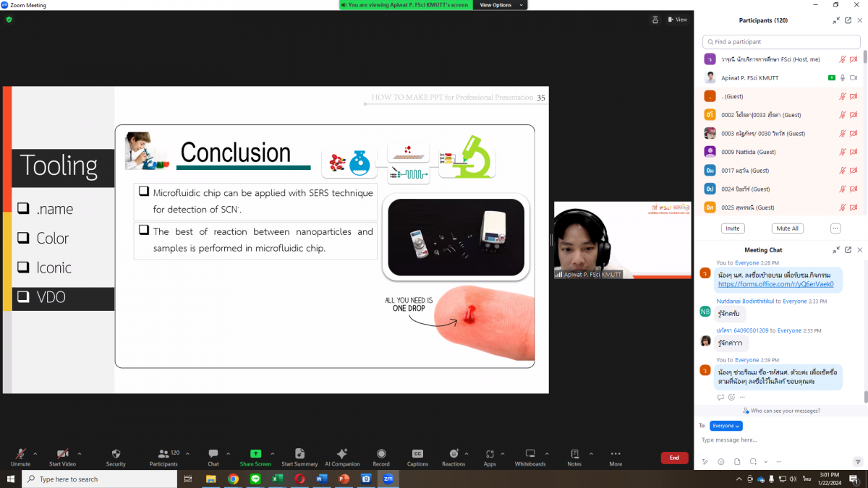Toggle microphone for 0017 guest participant
The height and width of the screenshot is (488, 868).
842,171
